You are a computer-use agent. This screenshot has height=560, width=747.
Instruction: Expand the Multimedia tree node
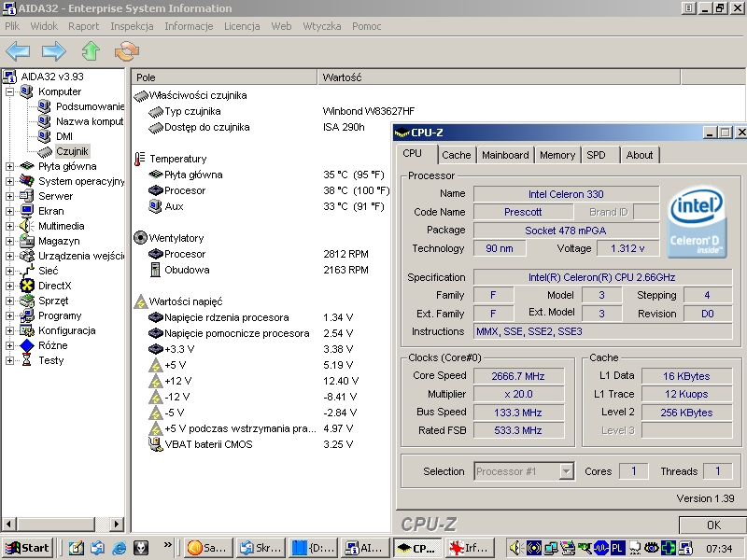click(x=10, y=226)
